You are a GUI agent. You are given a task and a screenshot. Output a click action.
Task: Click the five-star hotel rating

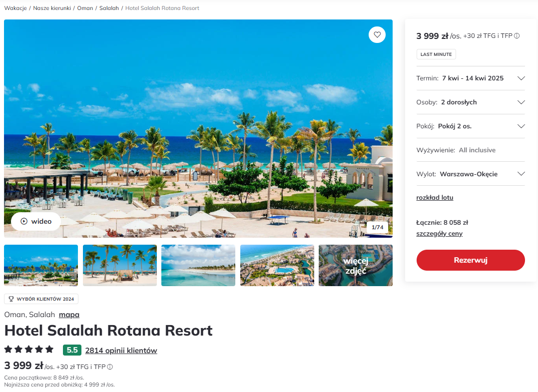tap(29, 350)
